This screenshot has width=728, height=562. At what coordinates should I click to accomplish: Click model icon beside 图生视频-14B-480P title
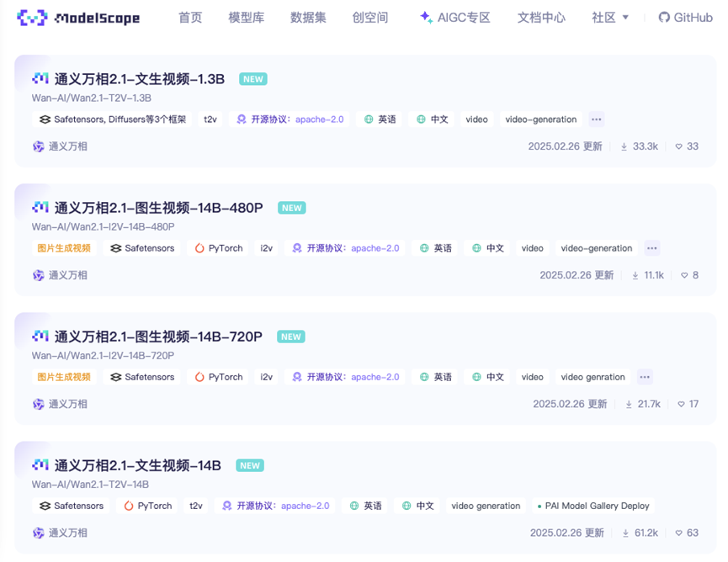click(40, 207)
